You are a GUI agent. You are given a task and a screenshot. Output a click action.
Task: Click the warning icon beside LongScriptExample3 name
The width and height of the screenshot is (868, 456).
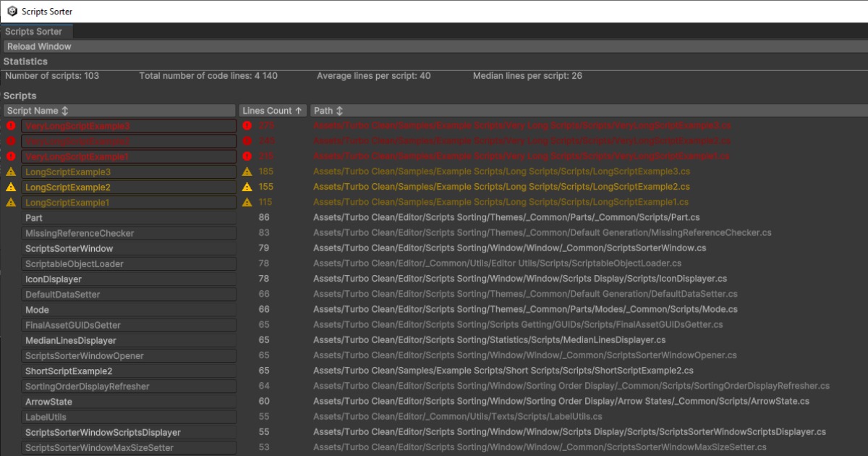[11, 172]
